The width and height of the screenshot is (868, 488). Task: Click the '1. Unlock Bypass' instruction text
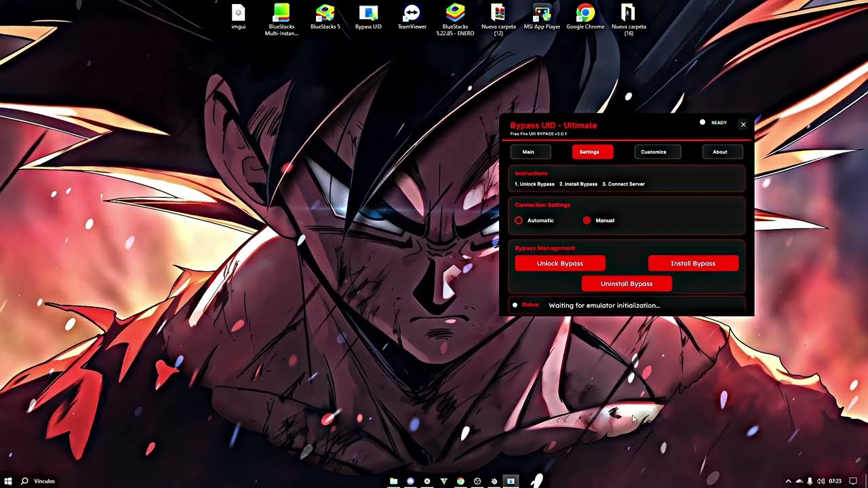[534, 184]
